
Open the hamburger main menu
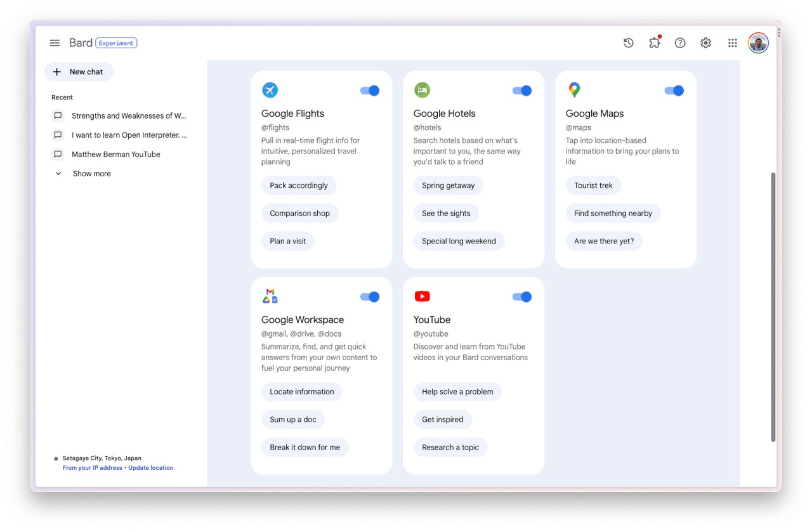55,43
